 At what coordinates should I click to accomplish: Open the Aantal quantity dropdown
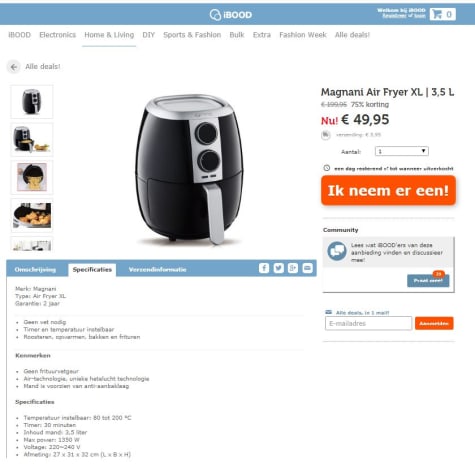tap(402, 151)
